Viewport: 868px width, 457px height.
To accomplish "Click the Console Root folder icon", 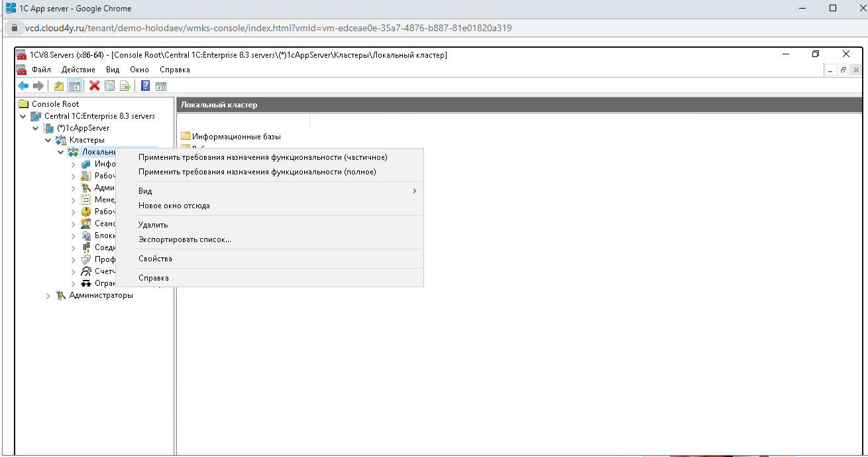I will point(24,104).
